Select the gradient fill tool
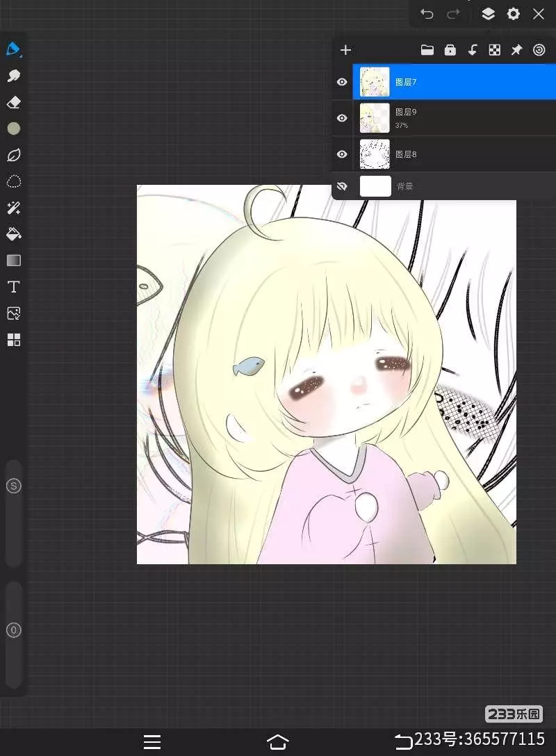This screenshot has height=756, width=556. pos(13,261)
